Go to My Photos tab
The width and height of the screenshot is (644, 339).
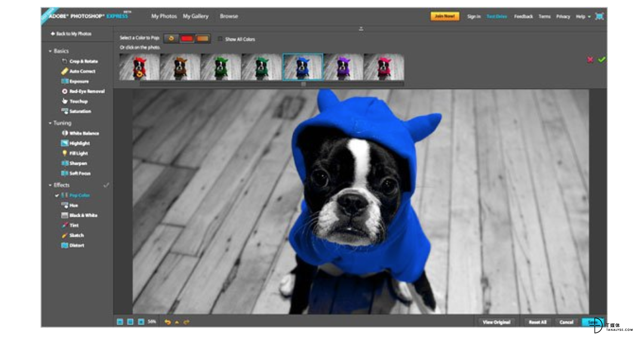tap(164, 16)
